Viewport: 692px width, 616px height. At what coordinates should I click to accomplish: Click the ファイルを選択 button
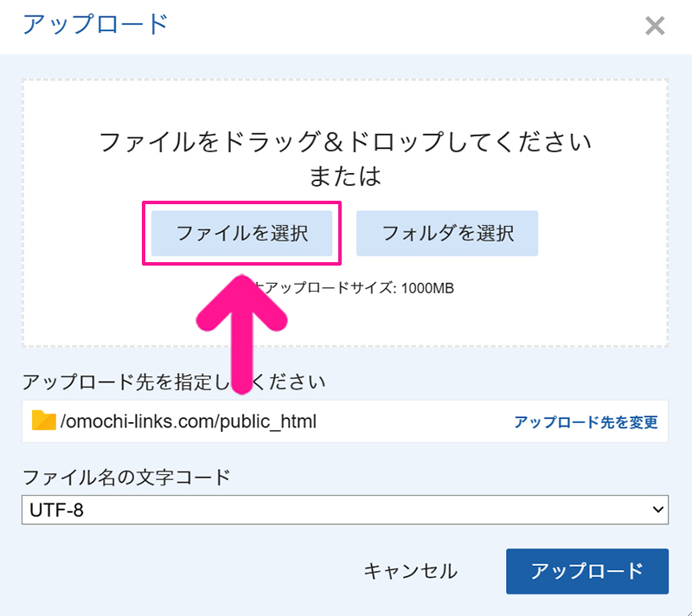pyautogui.click(x=242, y=233)
